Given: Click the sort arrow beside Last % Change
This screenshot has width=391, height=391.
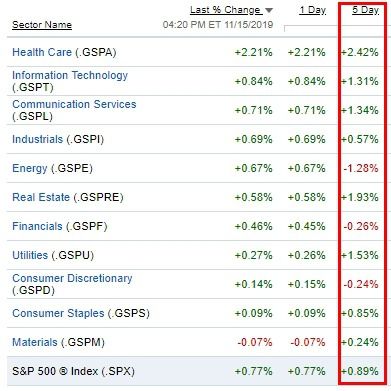Looking at the screenshot, I should 269,11.
